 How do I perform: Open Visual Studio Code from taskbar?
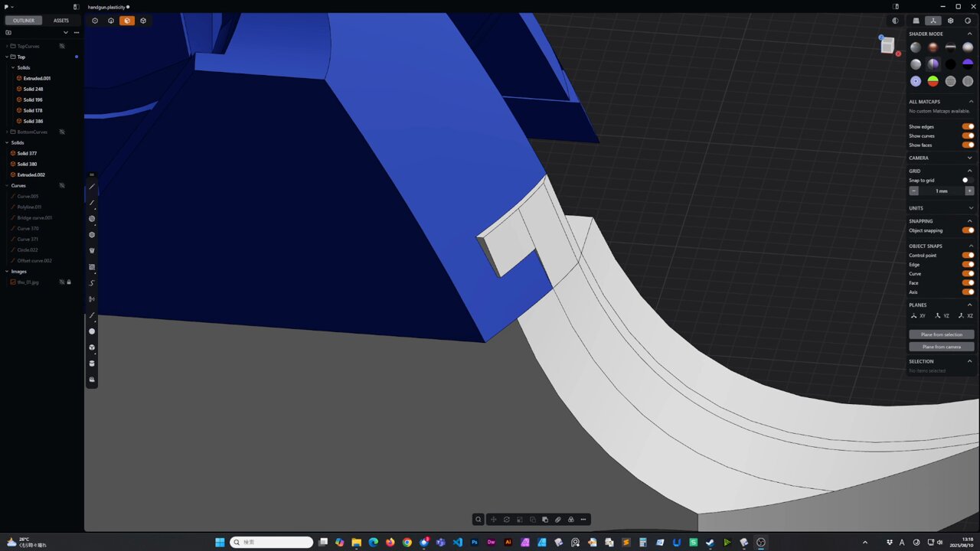tap(458, 542)
